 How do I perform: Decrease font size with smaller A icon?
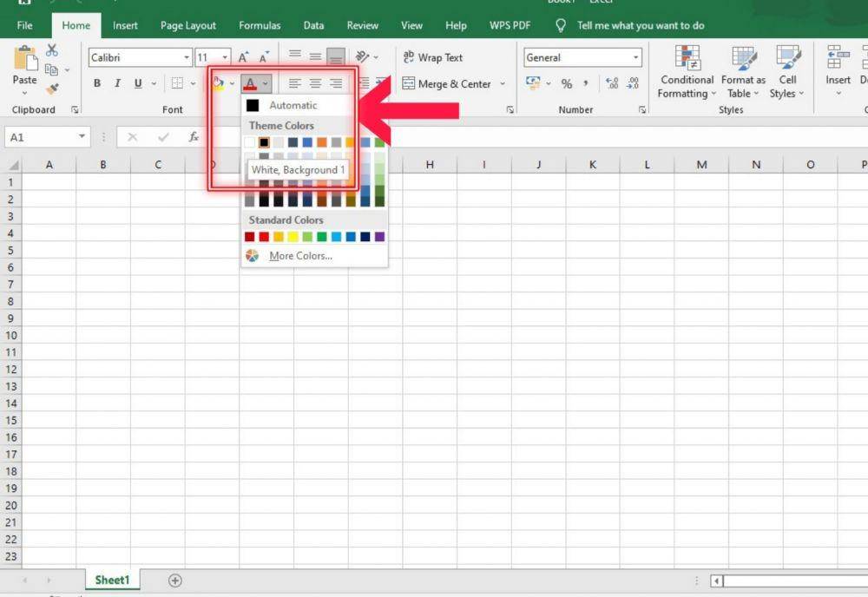[x=264, y=57]
